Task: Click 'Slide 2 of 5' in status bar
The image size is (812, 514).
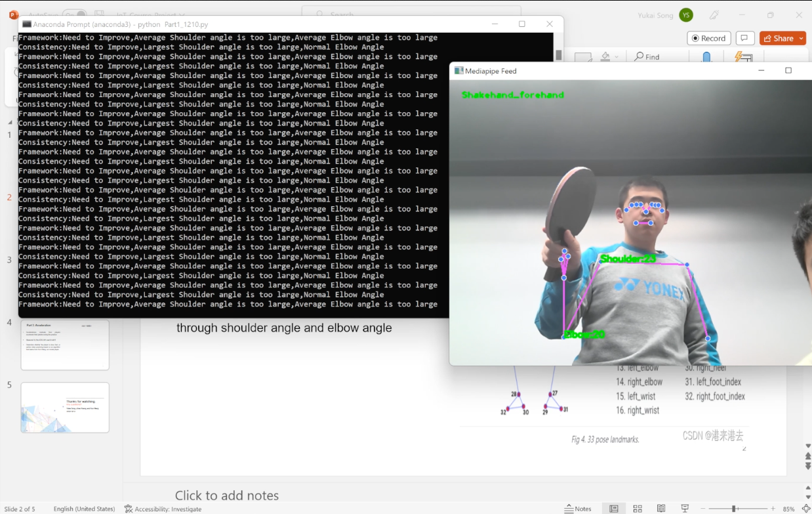Action: (20, 509)
